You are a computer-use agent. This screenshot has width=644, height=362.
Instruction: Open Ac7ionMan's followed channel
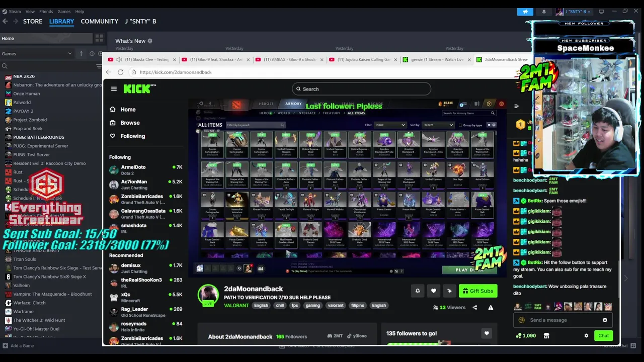(x=146, y=185)
